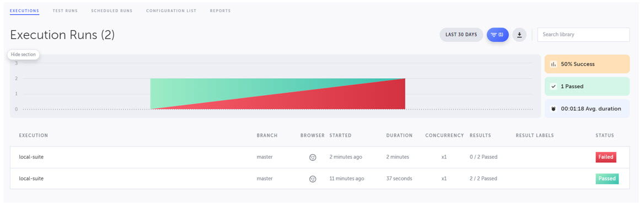Go to Configuration List tab
This screenshot has height=207, width=644.
(x=171, y=10)
